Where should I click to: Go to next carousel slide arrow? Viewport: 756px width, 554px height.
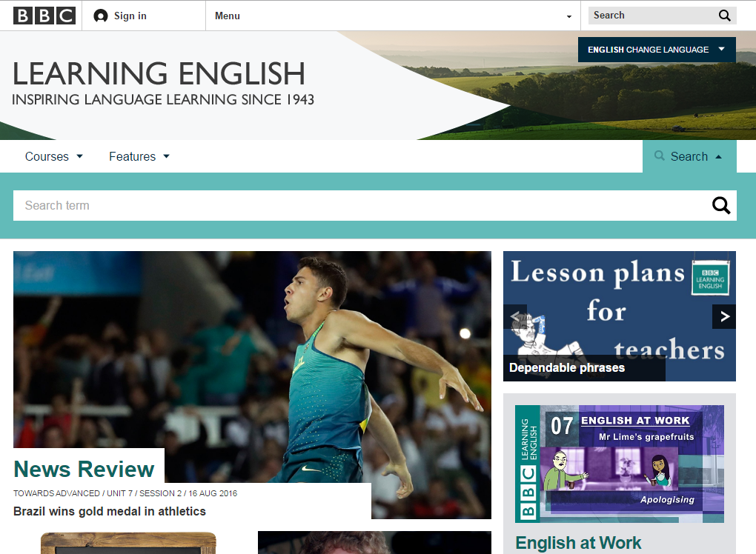724,316
